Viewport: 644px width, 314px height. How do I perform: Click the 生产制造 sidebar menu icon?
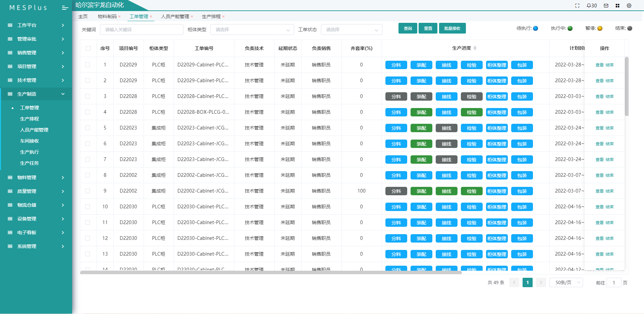pos(10,94)
